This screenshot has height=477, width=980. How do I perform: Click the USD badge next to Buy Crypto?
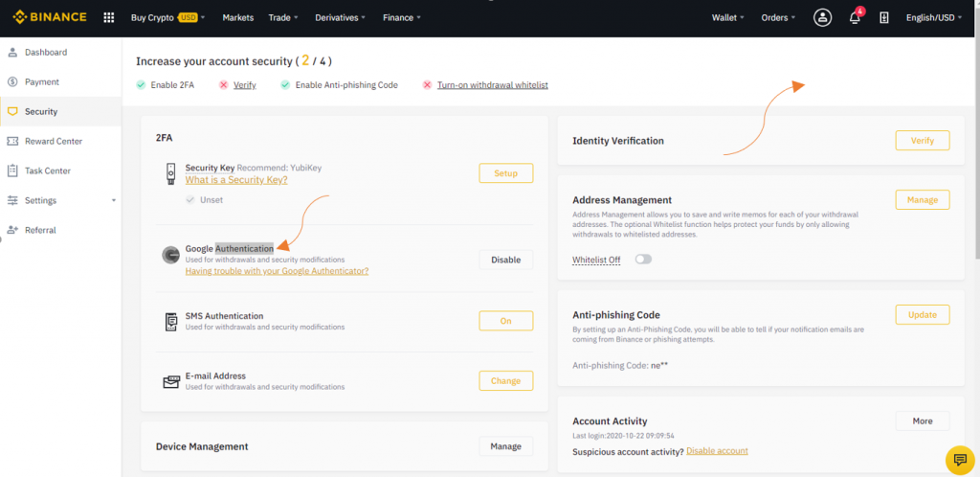(x=189, y=17)
